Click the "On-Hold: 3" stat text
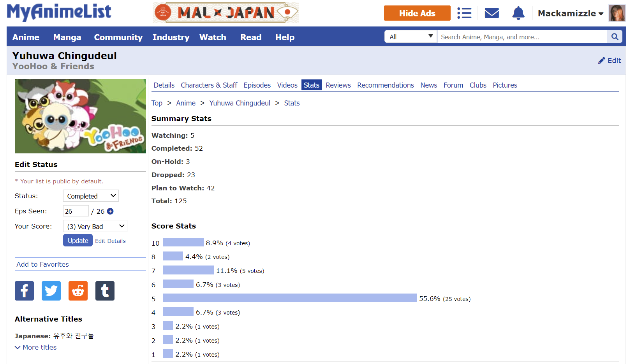The image size is (629, 364). click(171, 162)
